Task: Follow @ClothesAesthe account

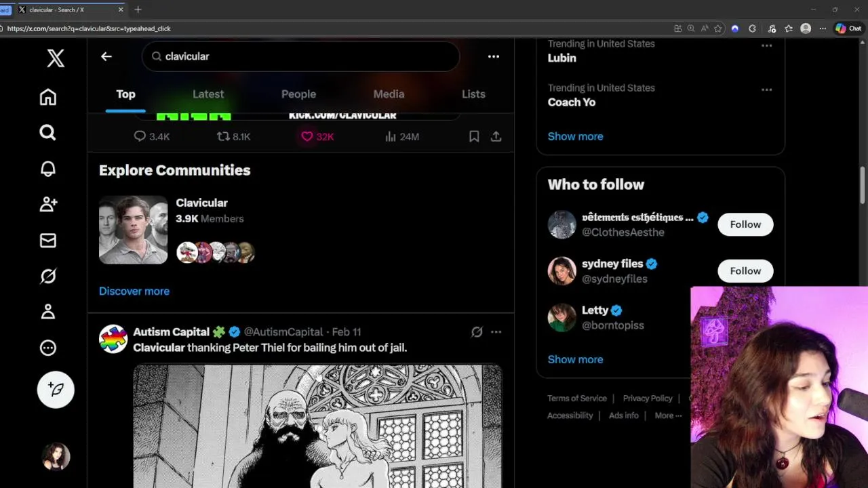Action: pyautogui.click(x=745, y=224)
